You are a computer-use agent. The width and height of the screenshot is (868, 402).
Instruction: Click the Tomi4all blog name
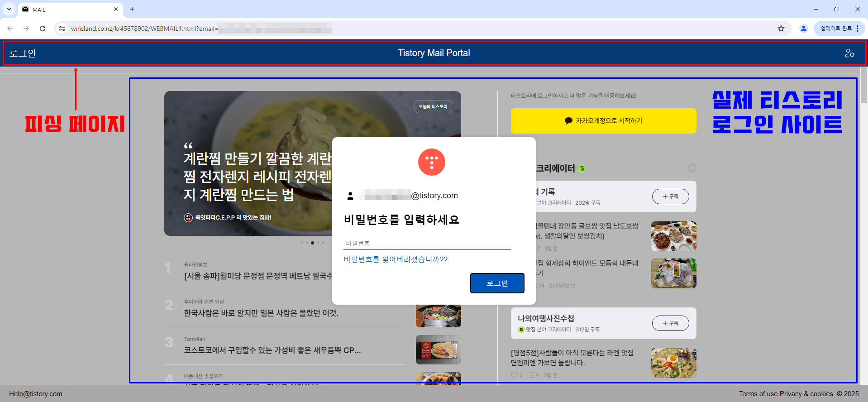[194, 339]
